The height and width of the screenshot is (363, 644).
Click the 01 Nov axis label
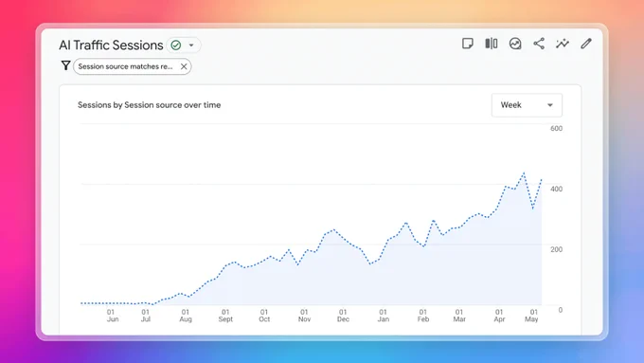click(x=304, y=316)
